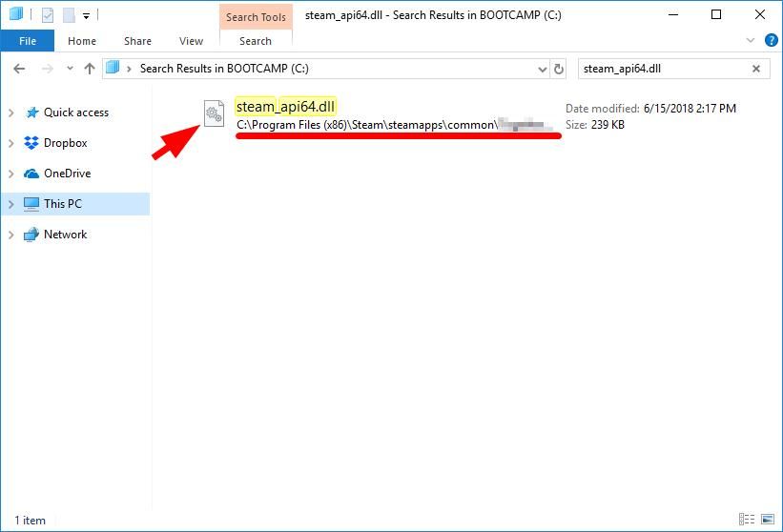Image resolution: width=783 pixels, height=532 pixels.
Task: Expand the ribbon with the chevron
Action: click(x=747, y=41)
